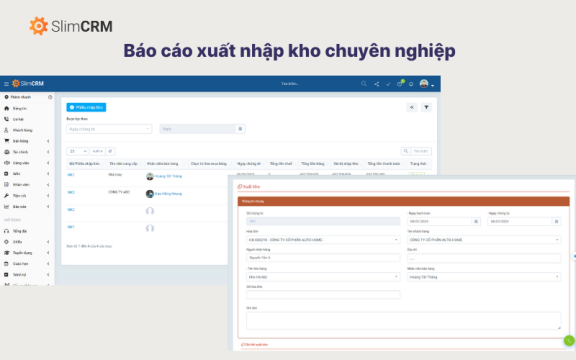Go to Bảng tin home icon
Image resolution: width=576 pixels, height=360 pixels.
[6, 108]
